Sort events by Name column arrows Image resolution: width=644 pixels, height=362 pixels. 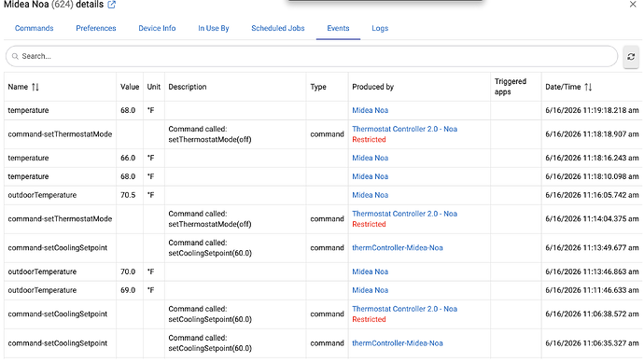[35, 87]
